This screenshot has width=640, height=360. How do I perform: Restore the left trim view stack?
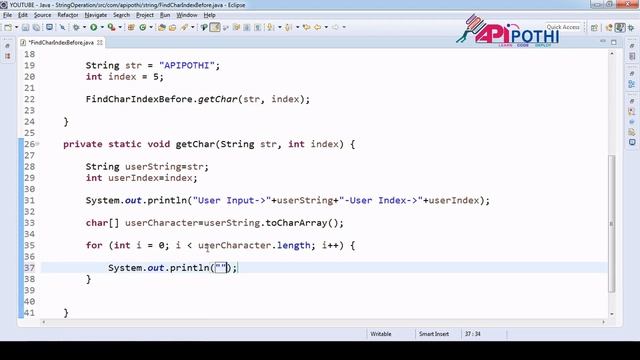coord(7,46)
